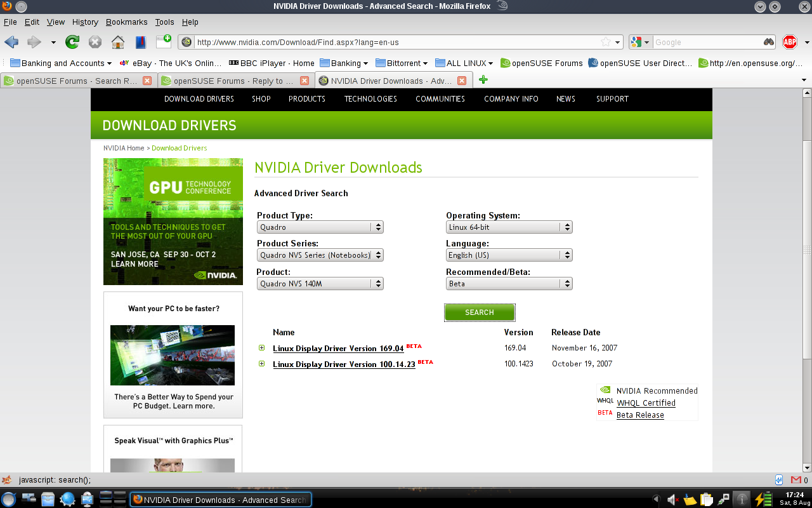Click the Forward navigation arrow
812x508 pixels.
point(34,42)
